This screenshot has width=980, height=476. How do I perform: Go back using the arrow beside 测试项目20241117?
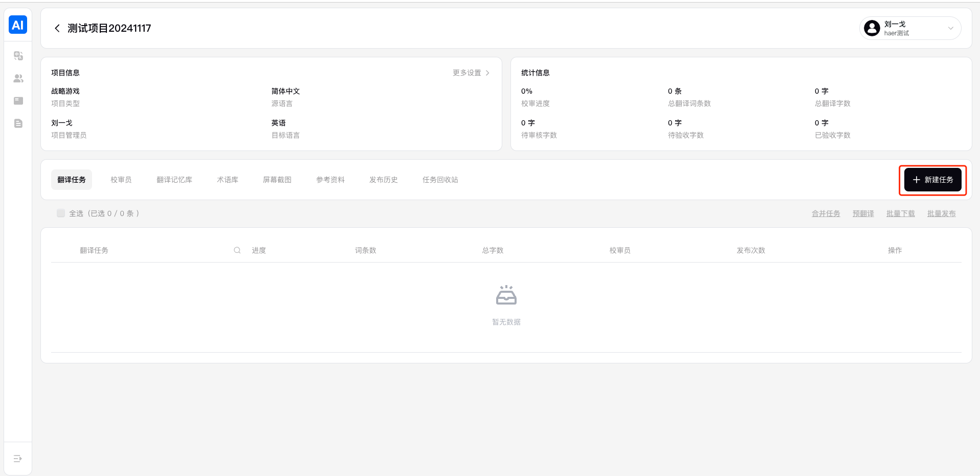57,28
